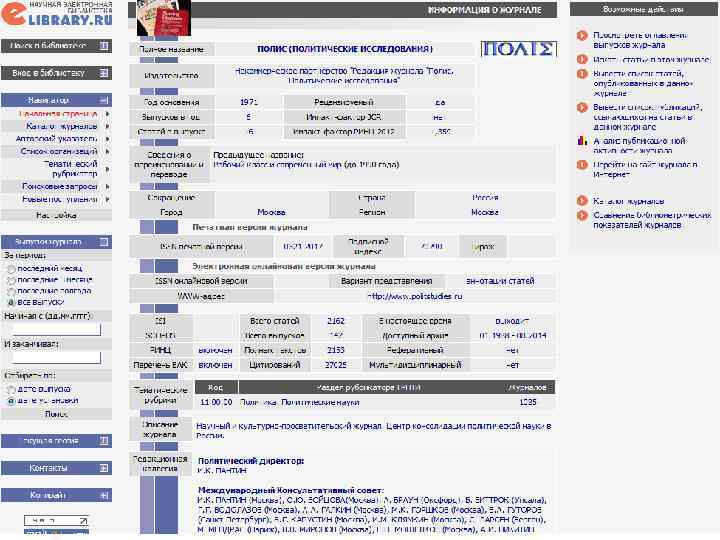The width and height of the screenshot is (720, 540).
Task: Select 'последние 3 месяца' period radio
Action: click(11, 280)
